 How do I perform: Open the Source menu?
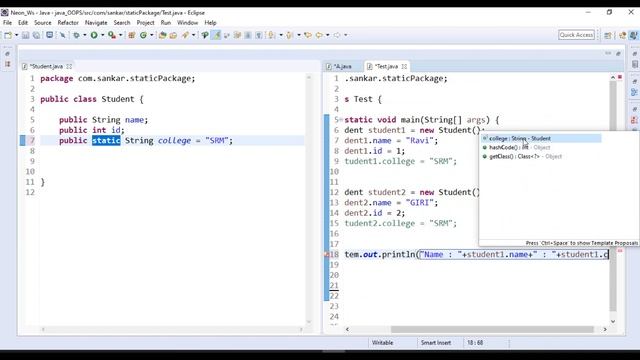[x=43, y=23]
